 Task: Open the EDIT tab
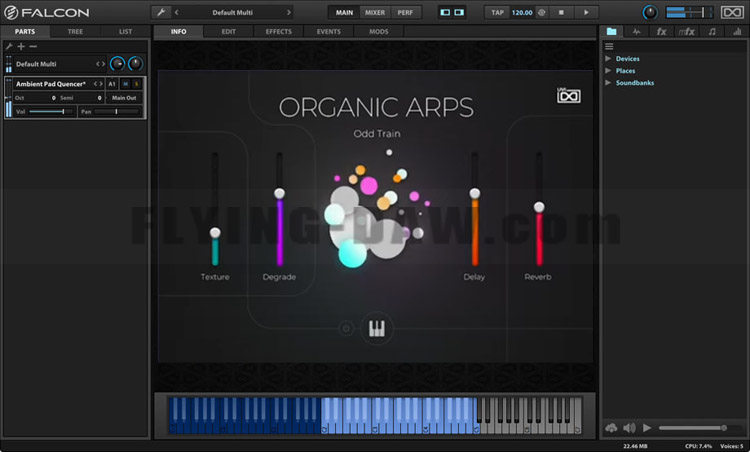(229, 32)
